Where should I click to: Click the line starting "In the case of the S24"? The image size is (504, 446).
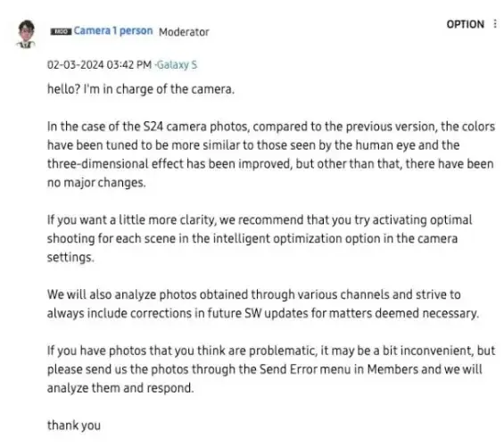pos(271,127)
